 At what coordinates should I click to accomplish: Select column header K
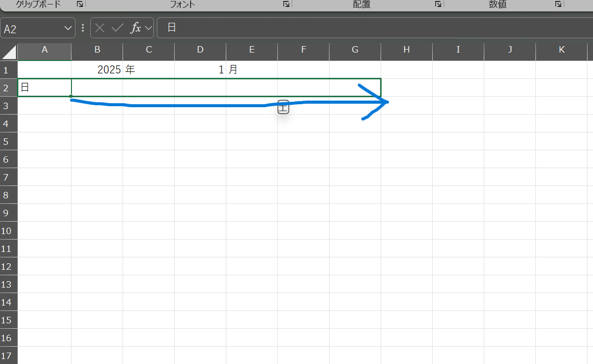561,50
